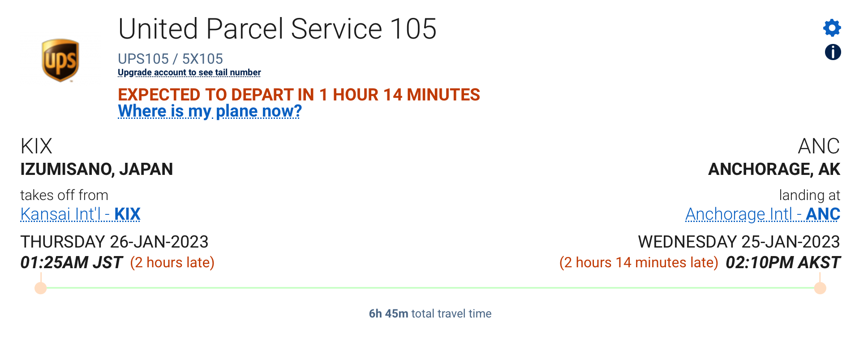The image size is (868, 348).
Task: Follow the "Where is my plane now?" link
Action: pos(210,111)
